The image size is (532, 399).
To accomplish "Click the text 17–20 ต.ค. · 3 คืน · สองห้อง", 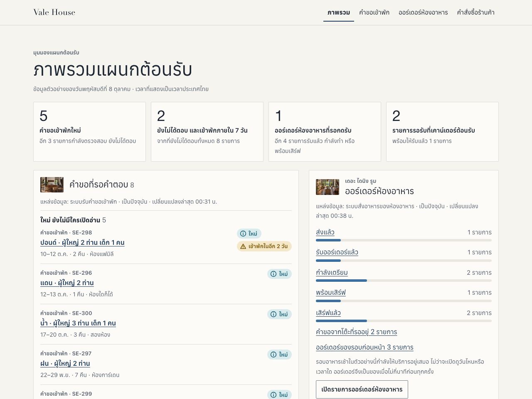I will 75,335.
